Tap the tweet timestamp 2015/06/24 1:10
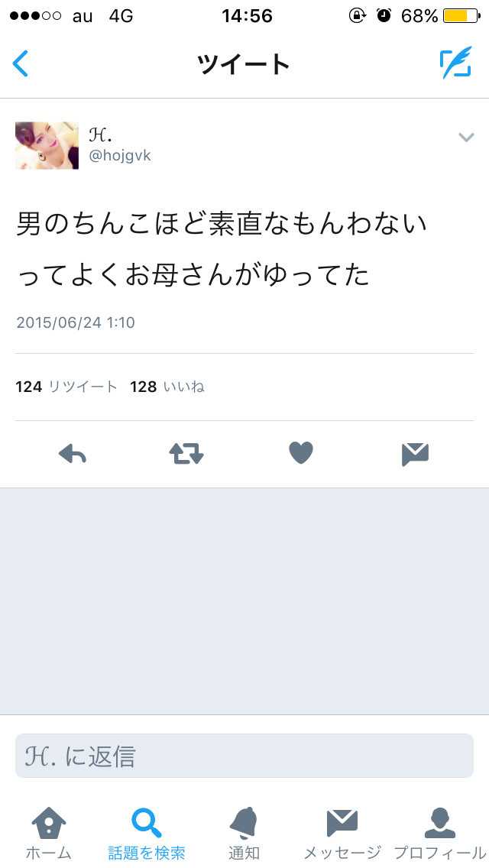Screen dimensions: 489x868 pyautogui.click(x=76, y=322)
